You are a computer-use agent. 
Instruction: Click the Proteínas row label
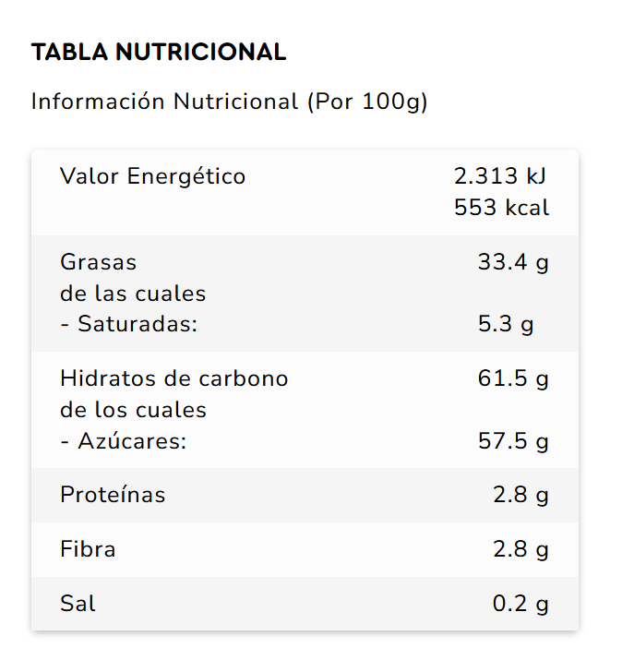pos(113,495)
